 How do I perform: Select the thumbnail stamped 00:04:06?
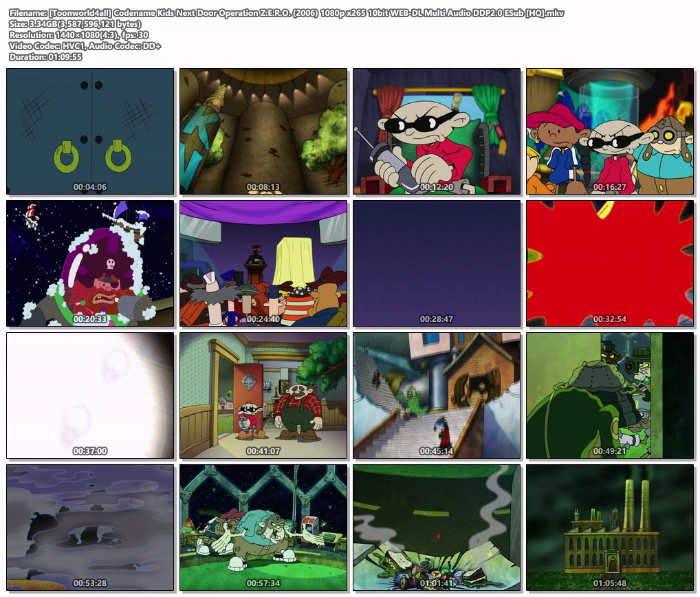90,131
